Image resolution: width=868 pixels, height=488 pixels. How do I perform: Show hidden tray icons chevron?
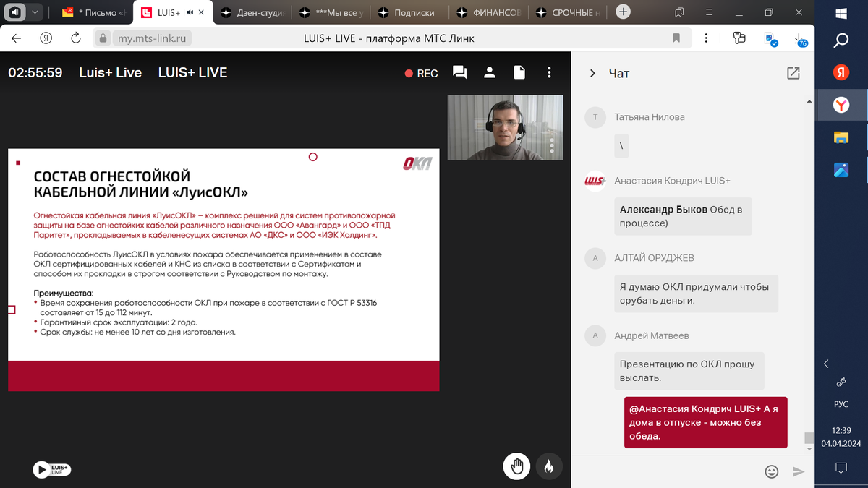click(x=827, y=364)
